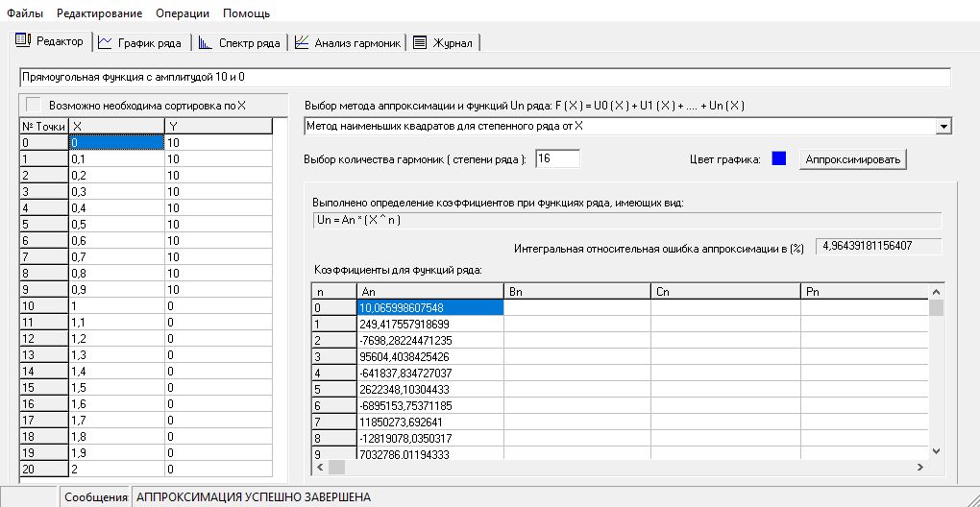980x507 pixels.
Task: Open the Помощь menu
Action: point(246,13)
